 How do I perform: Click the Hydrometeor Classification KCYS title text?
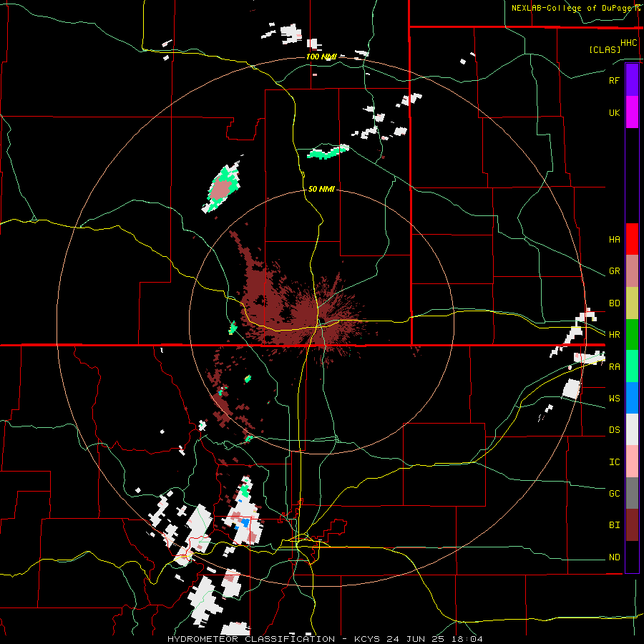click(x=325, y=639)
